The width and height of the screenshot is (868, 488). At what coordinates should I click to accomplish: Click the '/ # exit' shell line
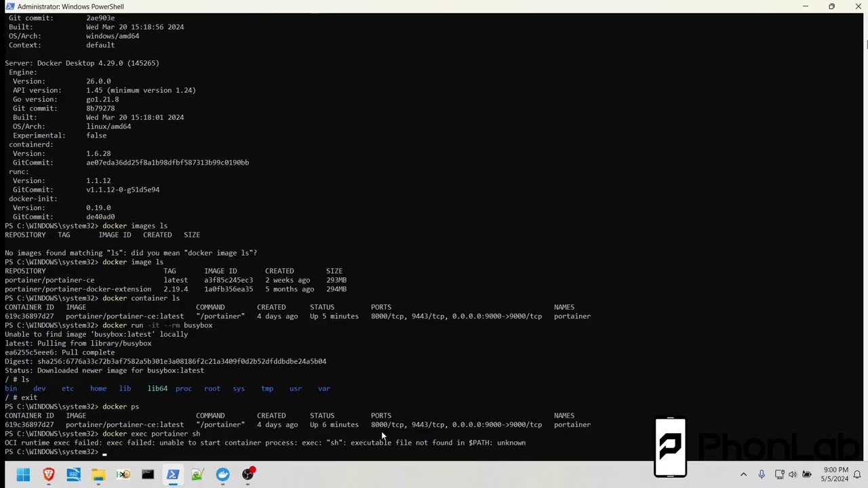21,397
